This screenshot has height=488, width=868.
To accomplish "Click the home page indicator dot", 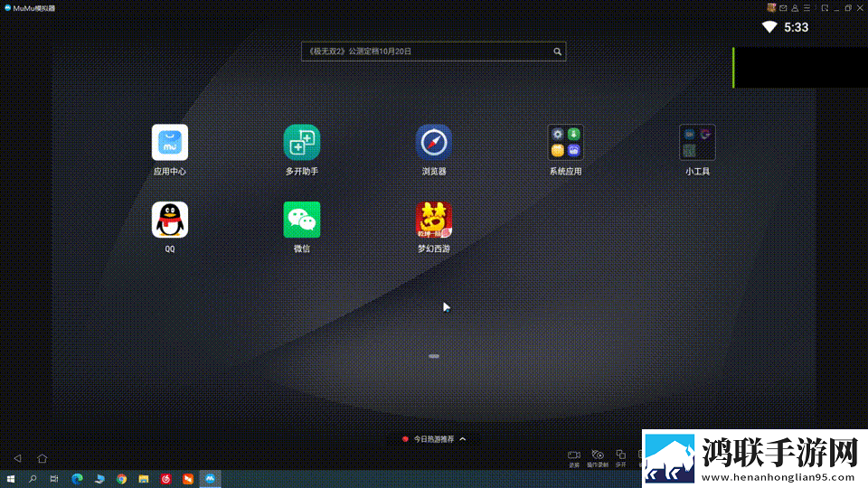I will coord(434,356).
